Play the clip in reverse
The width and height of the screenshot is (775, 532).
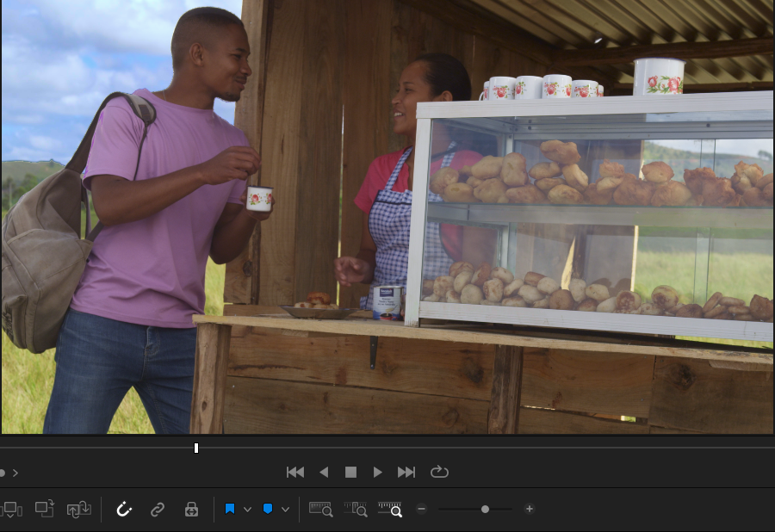(324, 472)
